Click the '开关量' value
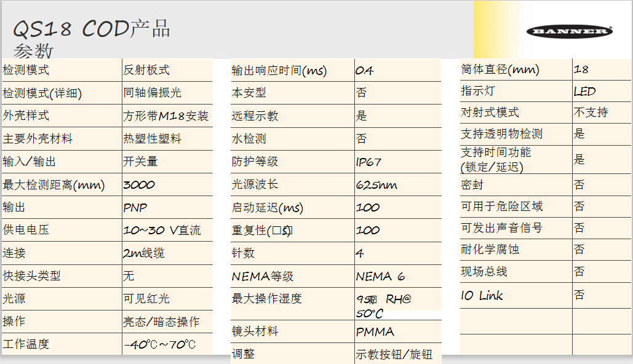Image resolution: width=633 pixels, height=364 pixels. click(140, 162)
